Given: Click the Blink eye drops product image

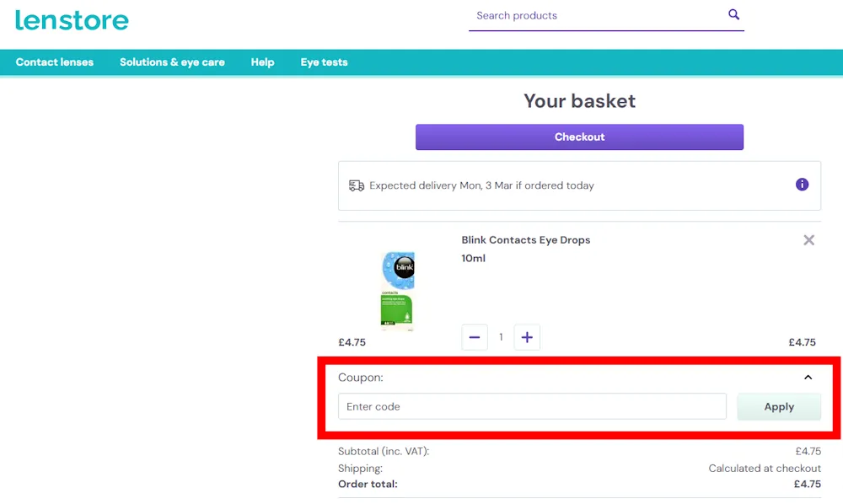Looking at the screenshot, I should coord(398,290).
